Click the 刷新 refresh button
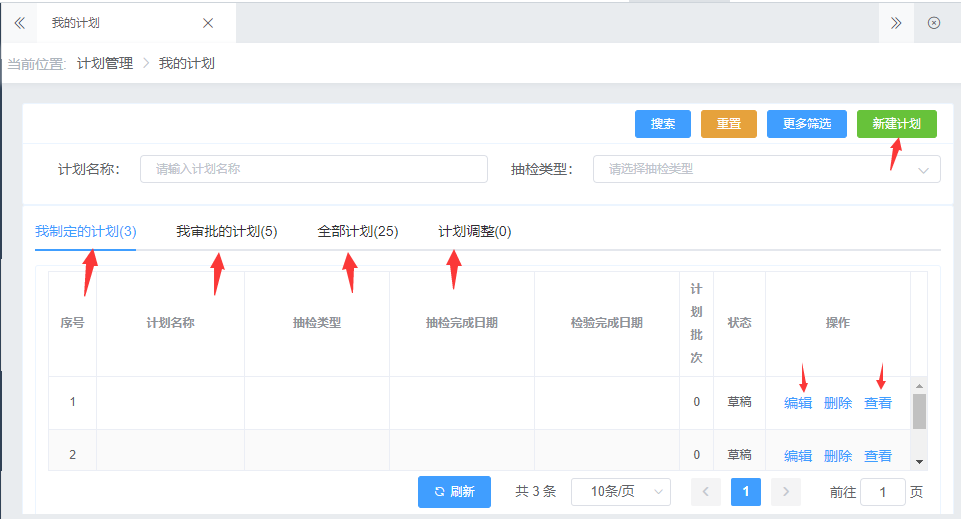The image size is (961, 519). pyautogui.click(x=454, y=491)
